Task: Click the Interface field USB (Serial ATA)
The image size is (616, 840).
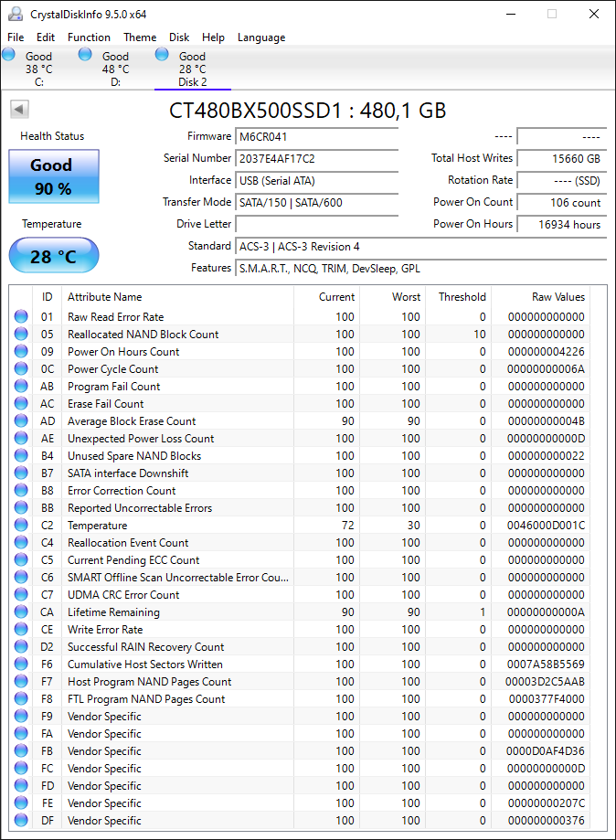Action: (x=316, y=181)
